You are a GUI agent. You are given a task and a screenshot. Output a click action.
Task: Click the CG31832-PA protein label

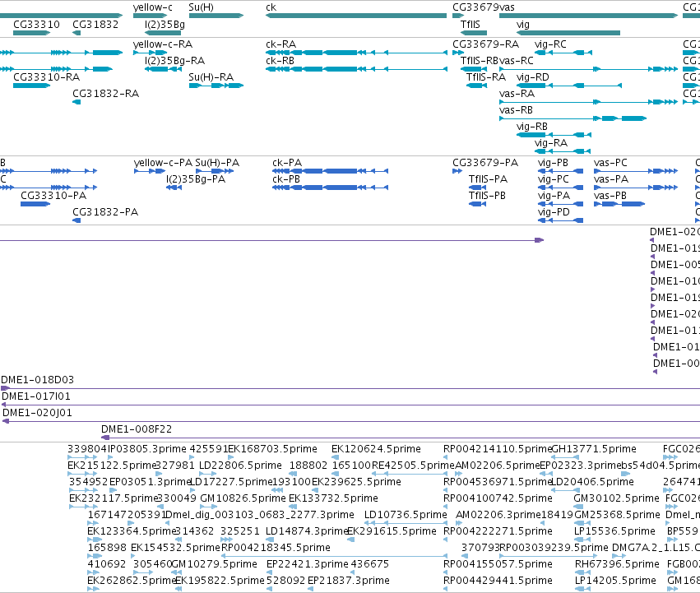click(x=105, y=212)
